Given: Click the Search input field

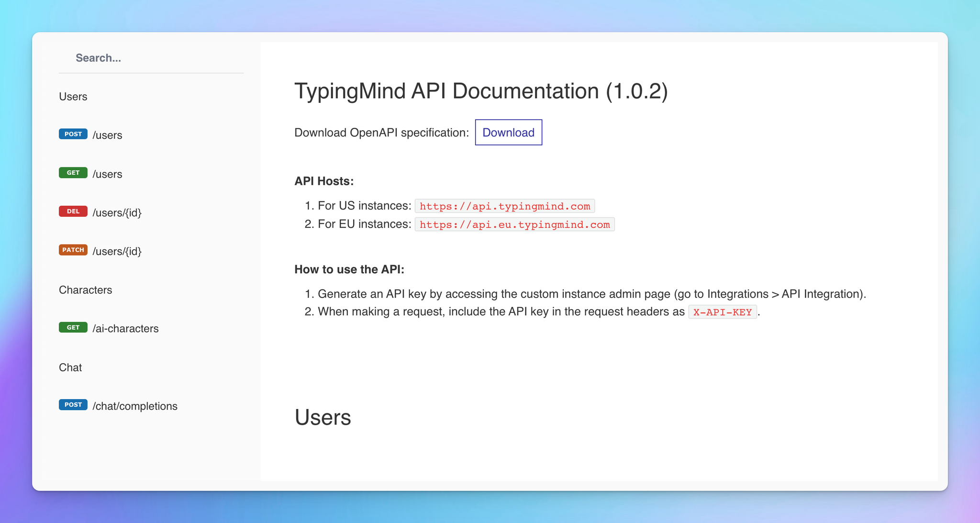Looking at the screenshot, I should 151,58.
